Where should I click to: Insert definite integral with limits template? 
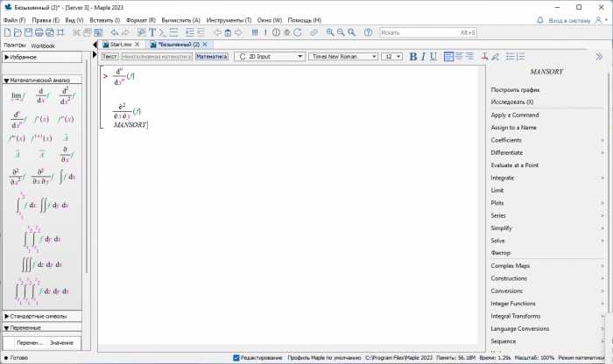[27, 206]
